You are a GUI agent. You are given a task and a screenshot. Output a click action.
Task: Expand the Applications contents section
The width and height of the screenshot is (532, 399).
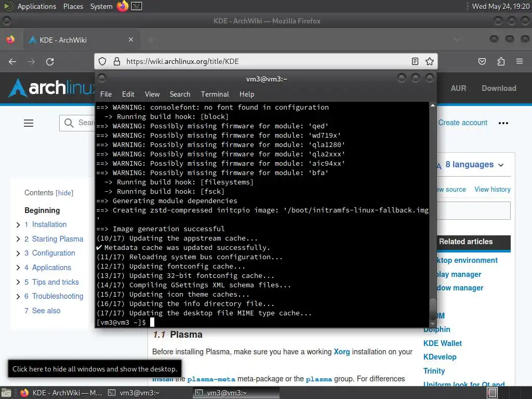click(18, 268)
